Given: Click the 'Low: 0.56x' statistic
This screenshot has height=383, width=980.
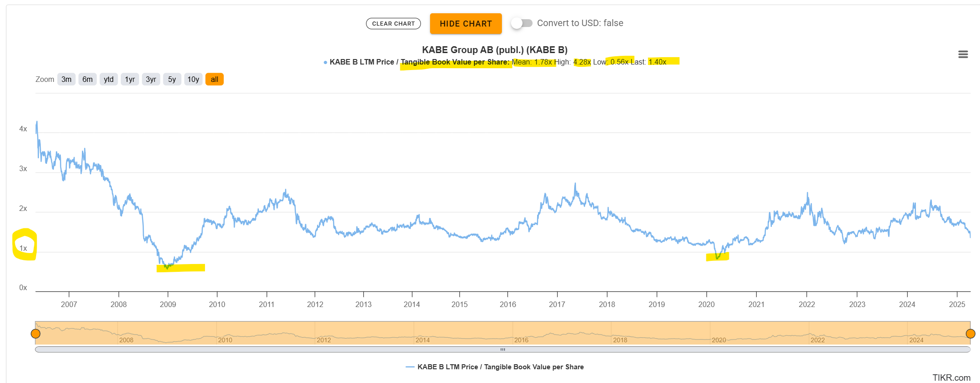Looking at the screenshot, I should tap(611, 62).
